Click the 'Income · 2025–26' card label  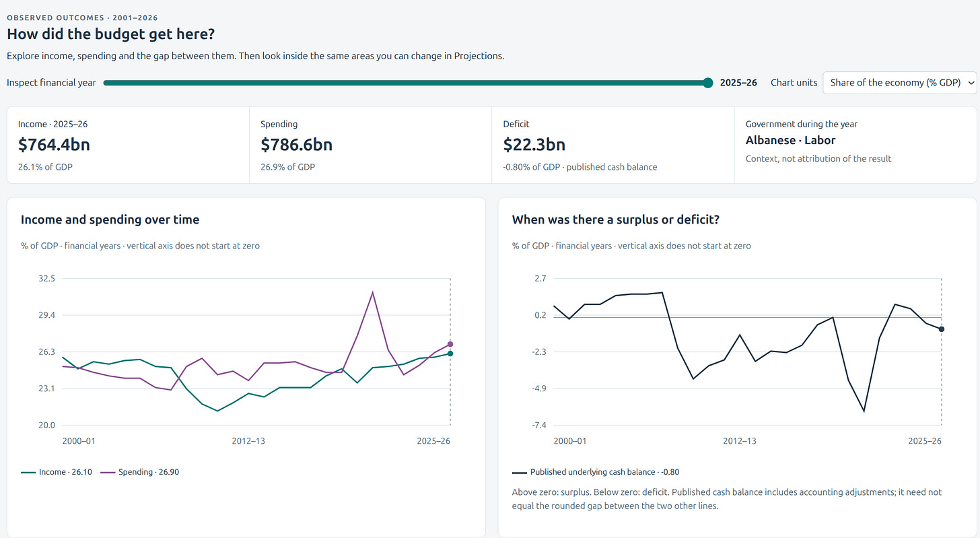click(53, 124)
